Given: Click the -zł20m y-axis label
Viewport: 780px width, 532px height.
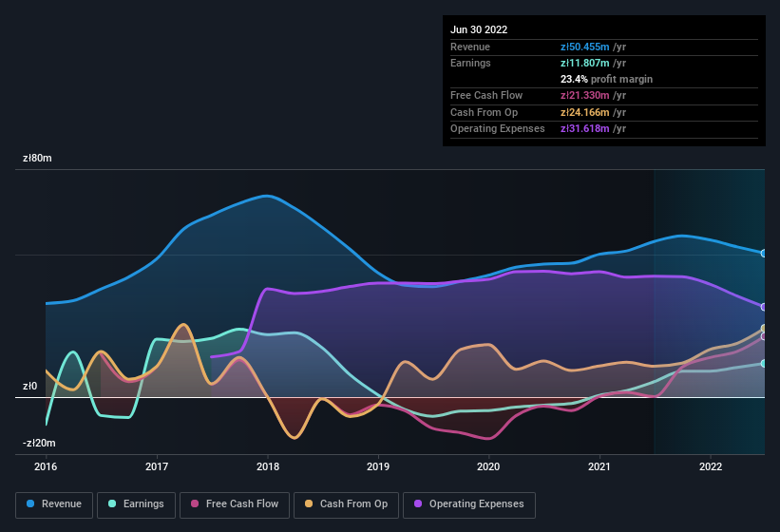Looking at the screenshot, I should pyautogui.click(x=39, y=443).
